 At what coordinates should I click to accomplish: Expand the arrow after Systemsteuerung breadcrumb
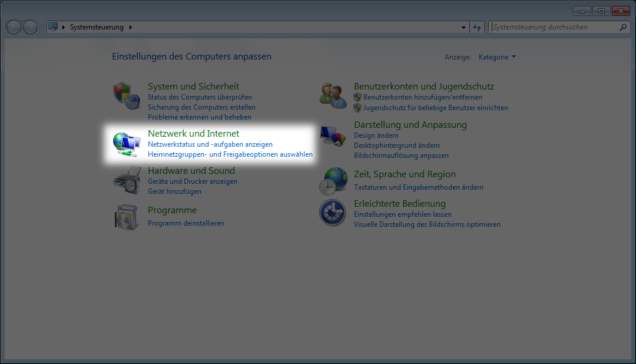click(x=131, y=27)
